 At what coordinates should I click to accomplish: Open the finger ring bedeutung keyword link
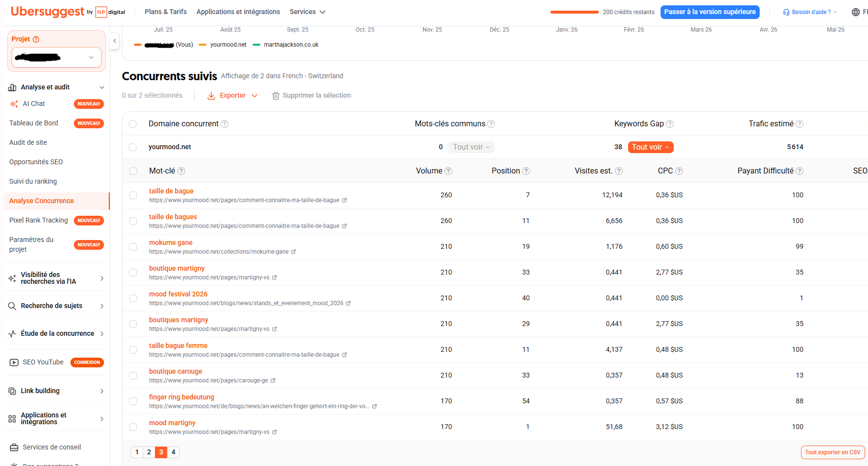tap(182, 397)
